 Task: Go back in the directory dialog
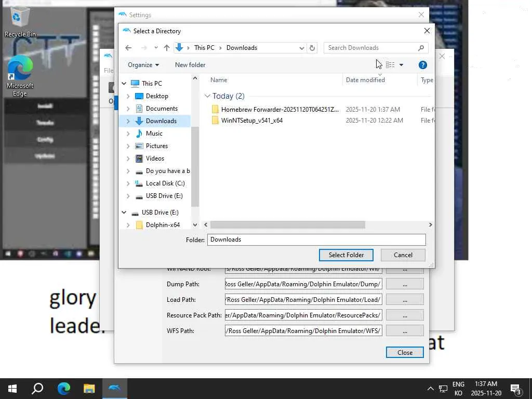pos(128,48)
